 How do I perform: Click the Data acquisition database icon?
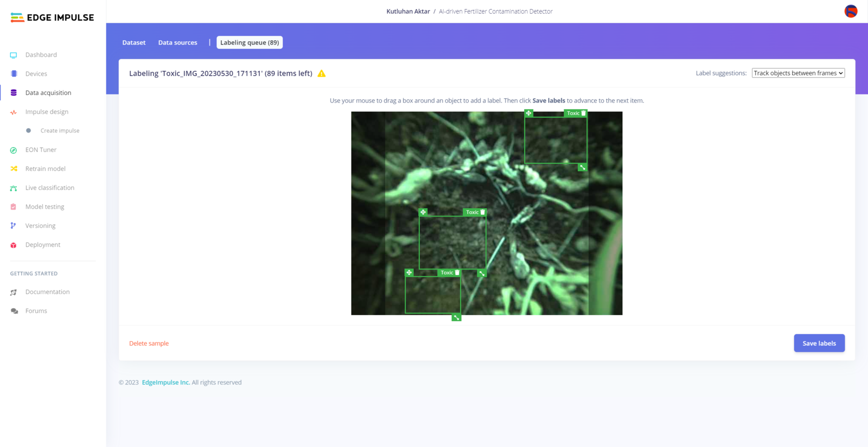click(14, 93)
